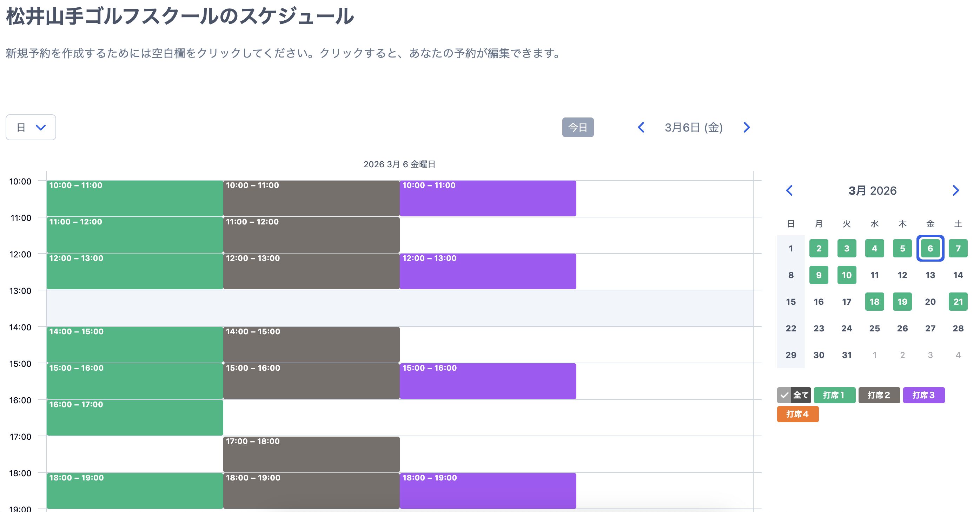Select March 21 in mini calendar
Screen dimensions: 980x512
(x=958, y=302)
